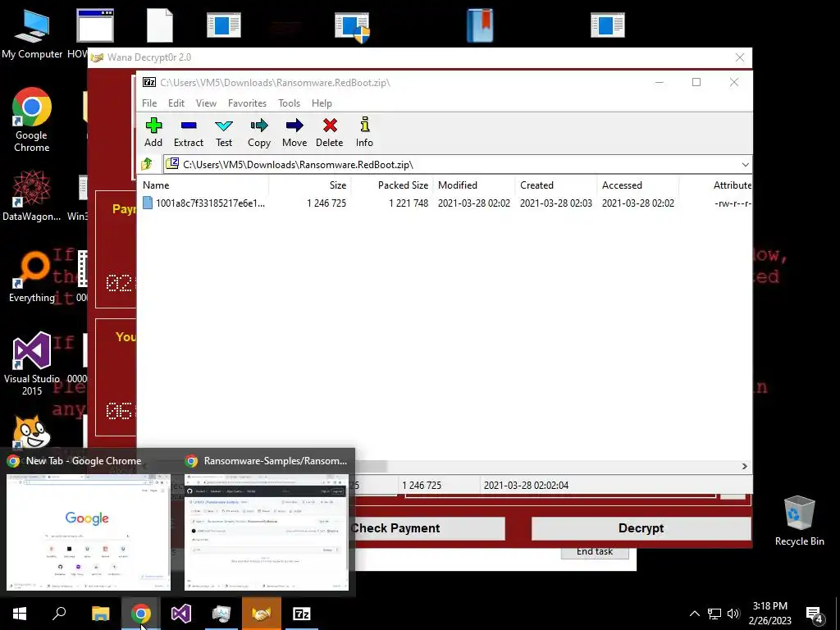The image size is (840, 630).
Task: Open the Everything search shortcut
Action: (x=32, y=277)
